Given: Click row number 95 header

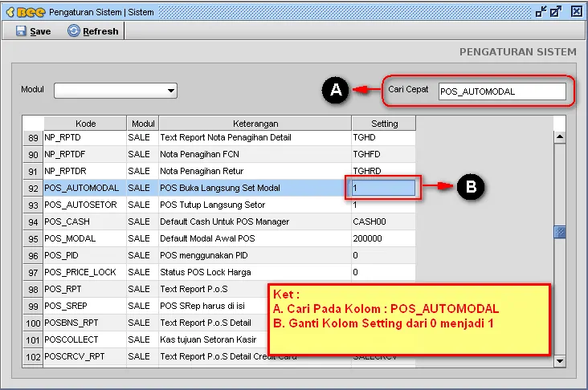Looking at the screenshot, I should click(33, 238).
